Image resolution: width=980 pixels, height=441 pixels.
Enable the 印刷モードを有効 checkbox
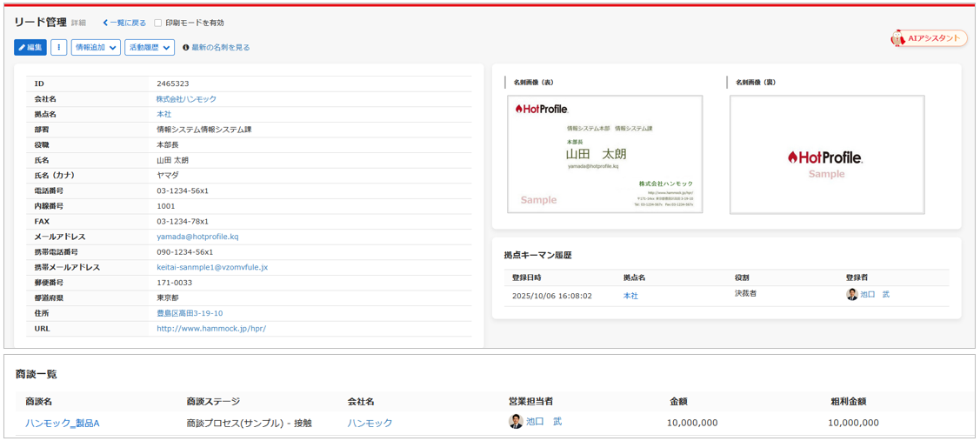click(158, 23)
